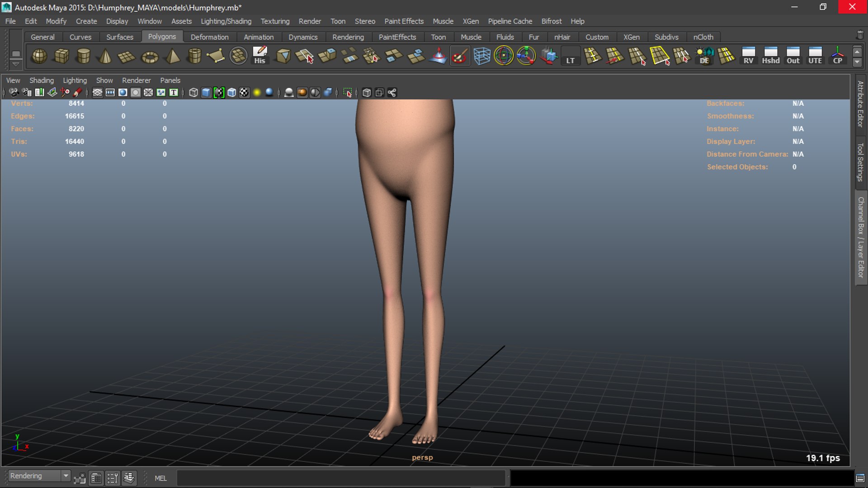Open the Lighting/Shading menu
The height and width of the screenshot is (488, 868).
[226, 21]
